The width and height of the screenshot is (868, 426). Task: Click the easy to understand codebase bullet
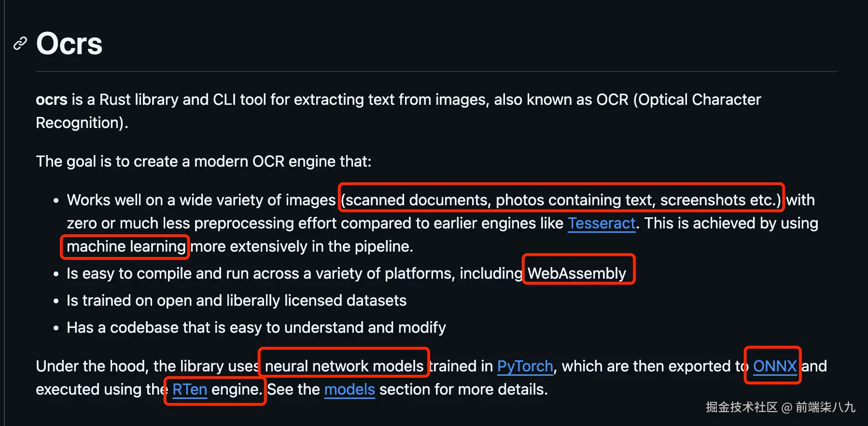256,327
